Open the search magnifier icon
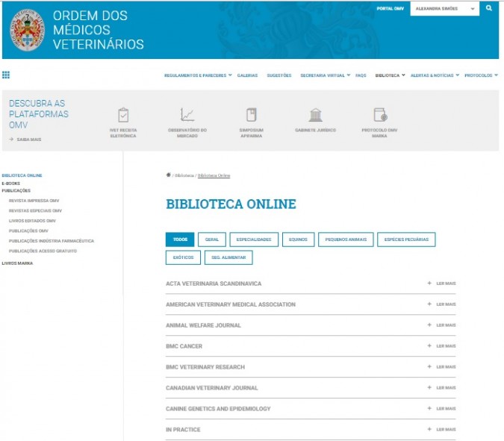 489,8
